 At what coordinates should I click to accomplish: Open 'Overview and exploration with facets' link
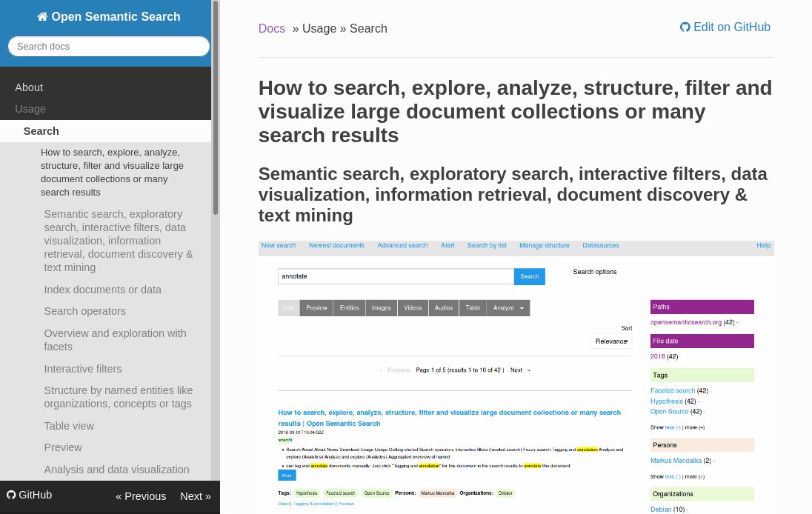click(x=115, y=340)
